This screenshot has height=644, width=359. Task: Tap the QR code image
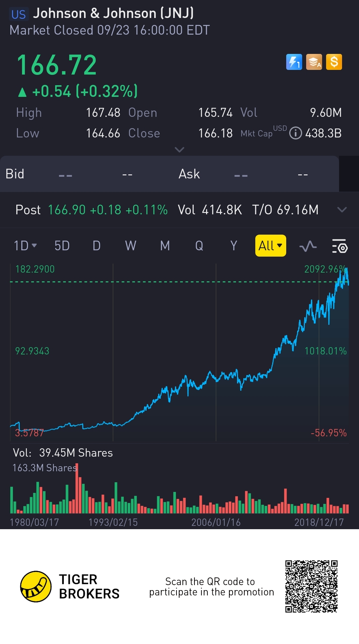click(x=311, y=586)
